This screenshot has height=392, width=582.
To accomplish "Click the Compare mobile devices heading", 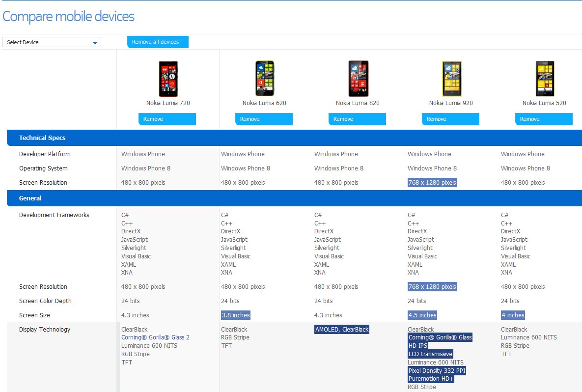I will pyautogui.click(x=68, y=17).
